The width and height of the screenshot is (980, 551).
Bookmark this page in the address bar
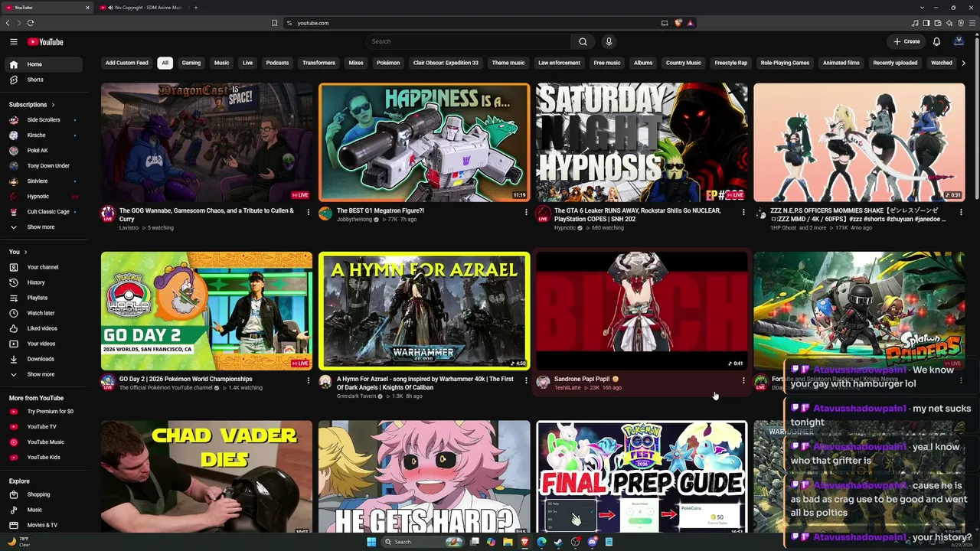[274, 23]
